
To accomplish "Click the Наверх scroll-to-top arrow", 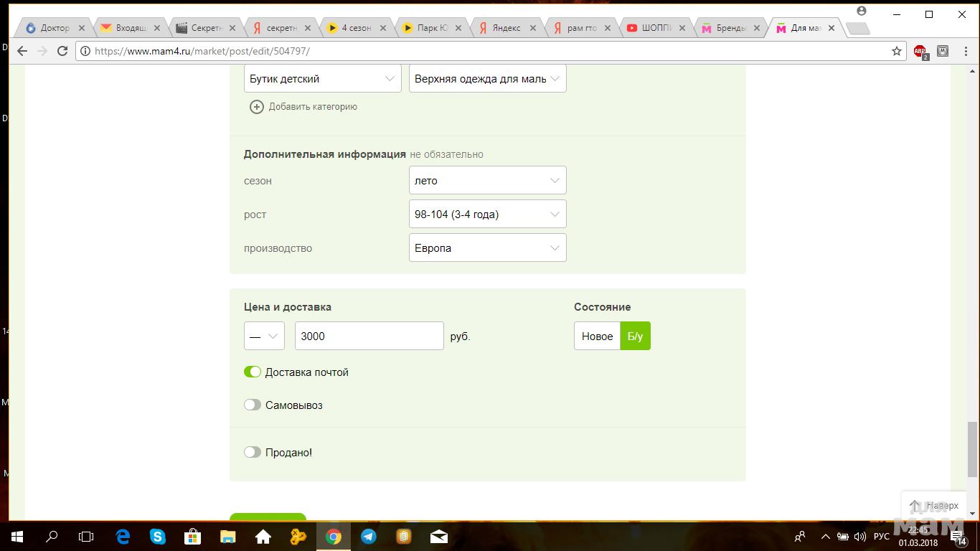I will 915,506.
